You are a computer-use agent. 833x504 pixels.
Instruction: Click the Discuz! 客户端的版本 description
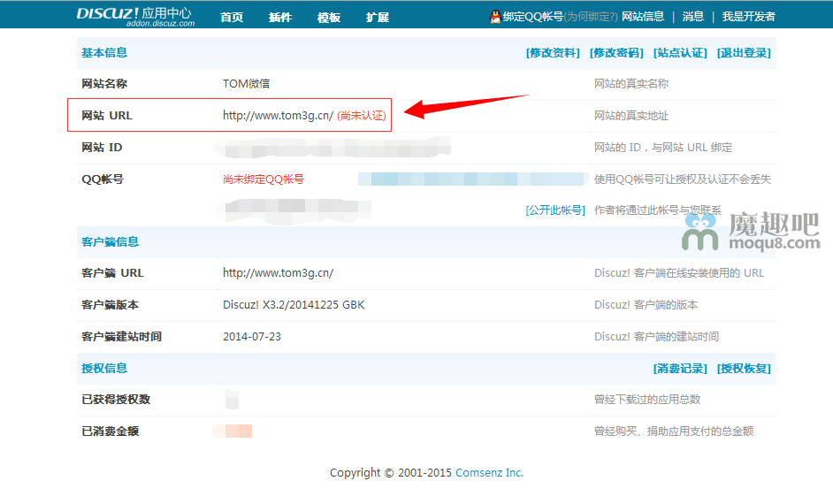point(646,304)
